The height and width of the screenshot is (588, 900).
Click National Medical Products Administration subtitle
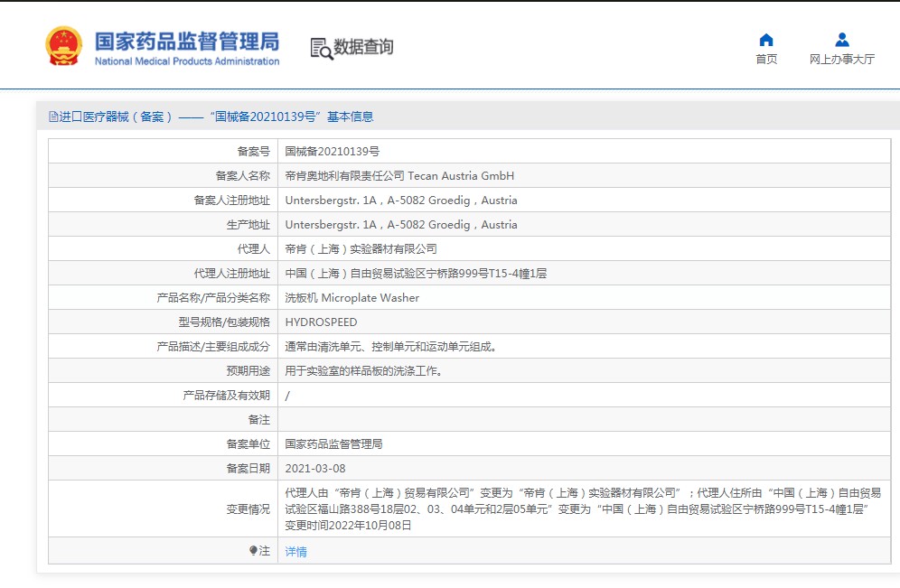pyautogui.click(x=187, y=61)
